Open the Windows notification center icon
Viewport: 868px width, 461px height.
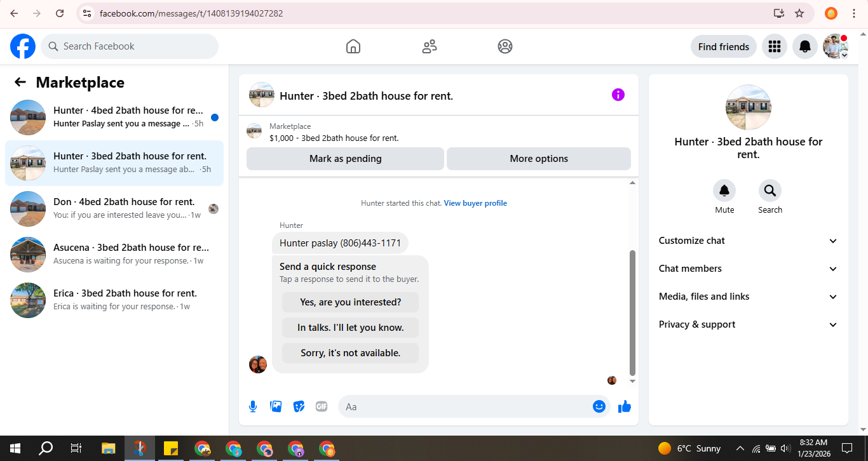coord(847,448)
